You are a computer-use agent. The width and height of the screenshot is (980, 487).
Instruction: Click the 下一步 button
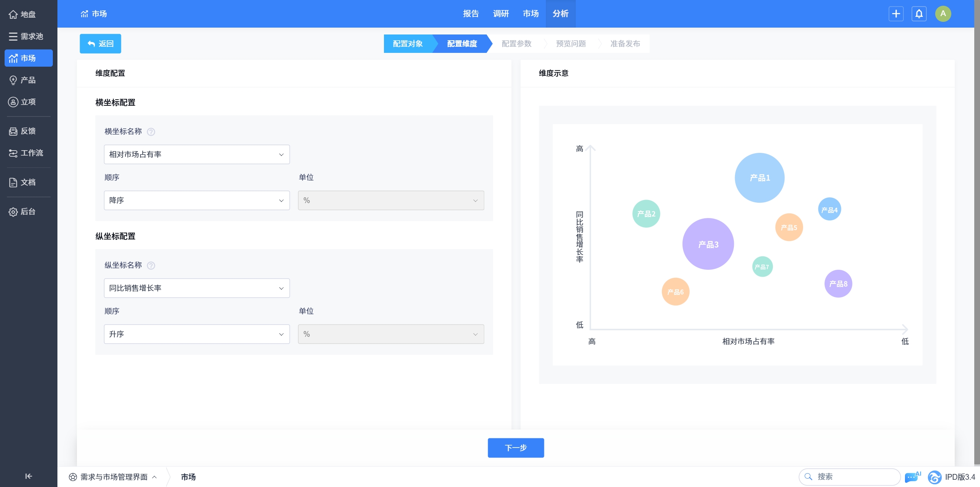516,448
